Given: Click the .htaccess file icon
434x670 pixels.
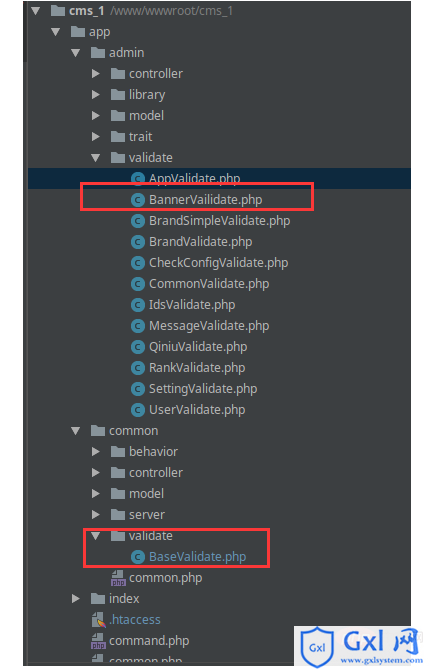Looking at the screenshot, I should [x=98, y=620].
